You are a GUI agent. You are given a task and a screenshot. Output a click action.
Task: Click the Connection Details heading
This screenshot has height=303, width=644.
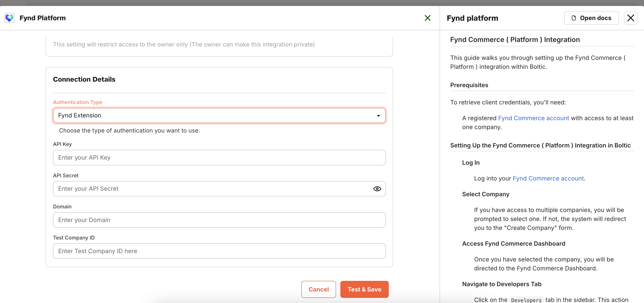84,79
